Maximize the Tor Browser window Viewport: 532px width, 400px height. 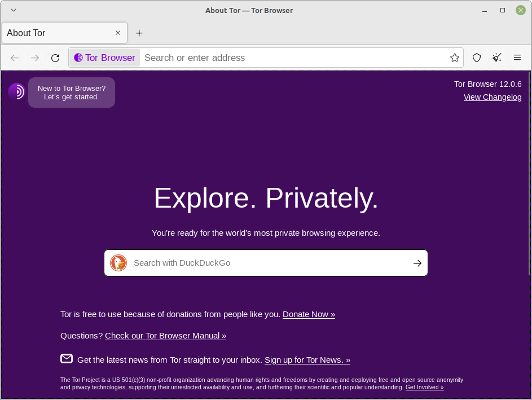click(503, 10)
